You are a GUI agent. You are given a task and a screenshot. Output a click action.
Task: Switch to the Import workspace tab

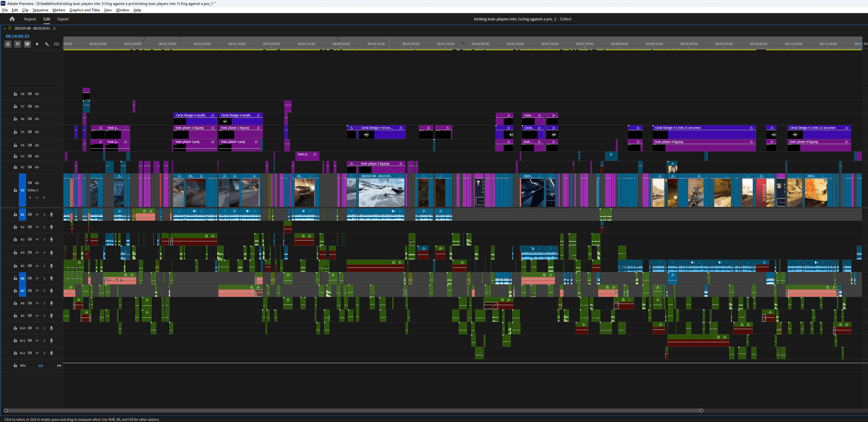point(30,19)
